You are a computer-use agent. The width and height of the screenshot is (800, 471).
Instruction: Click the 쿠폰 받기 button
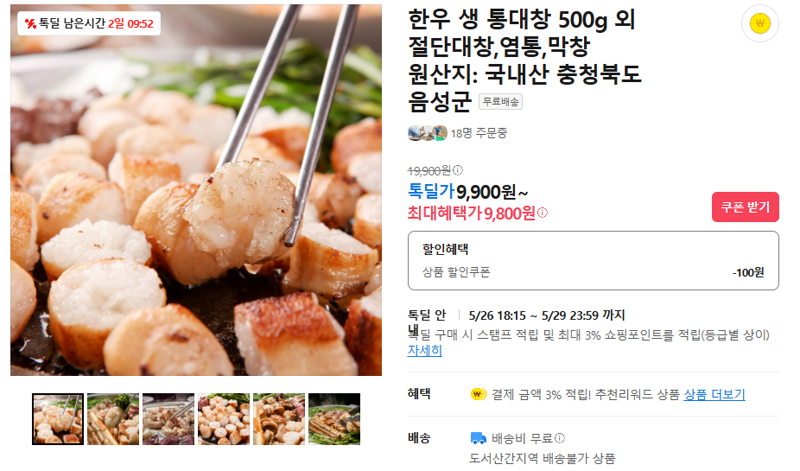point(745,207)
